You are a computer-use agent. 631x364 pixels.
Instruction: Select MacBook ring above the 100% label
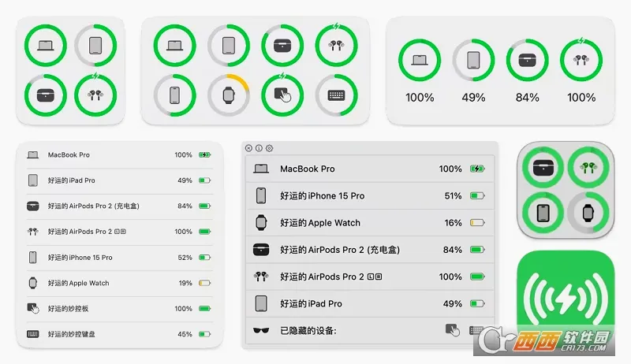pyautogui.click(x=420, y=60)
